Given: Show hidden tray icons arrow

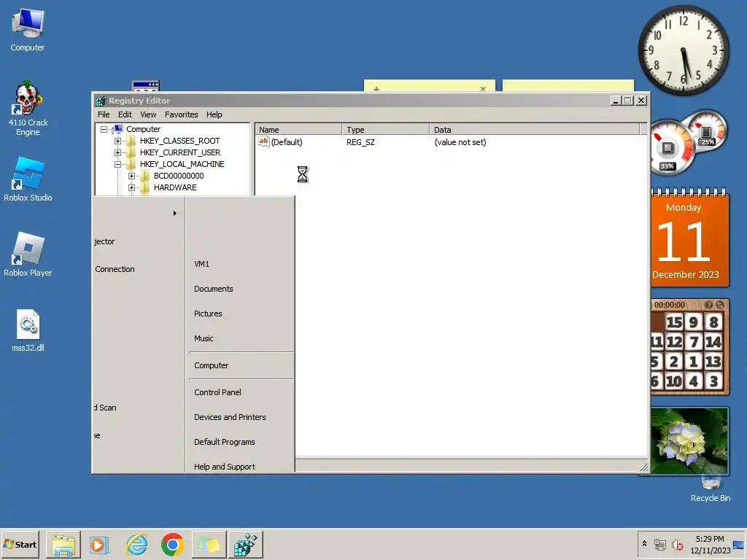Looking at the screenshot, I should click(x=645, y=544).
